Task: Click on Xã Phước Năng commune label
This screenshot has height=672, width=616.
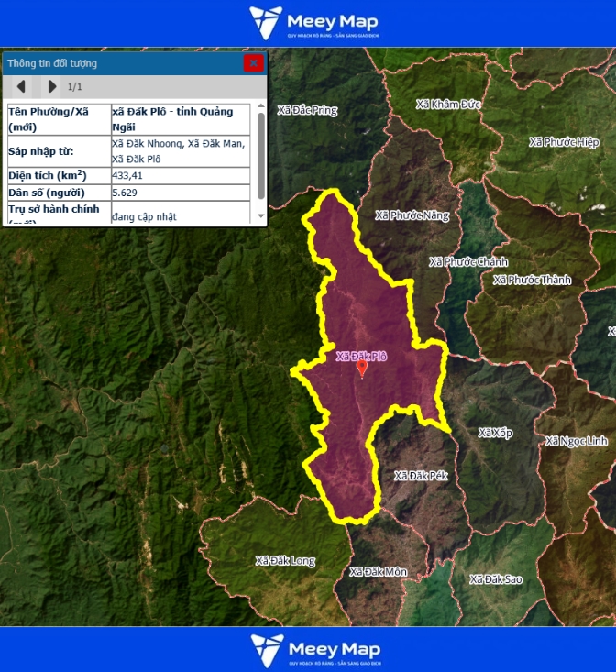Action: click(412, 215)
